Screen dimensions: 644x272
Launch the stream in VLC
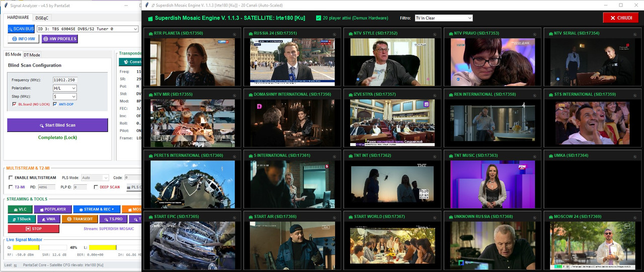[x=20, y=209]
